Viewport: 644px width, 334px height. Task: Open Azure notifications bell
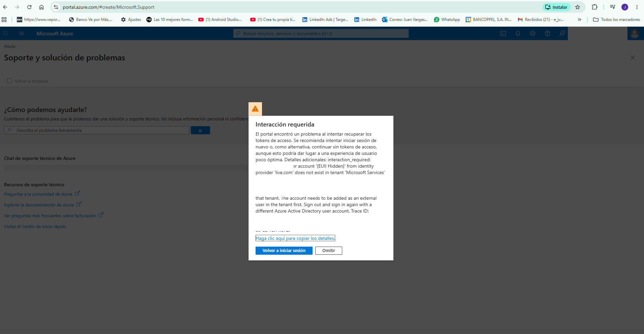point(518,33)
